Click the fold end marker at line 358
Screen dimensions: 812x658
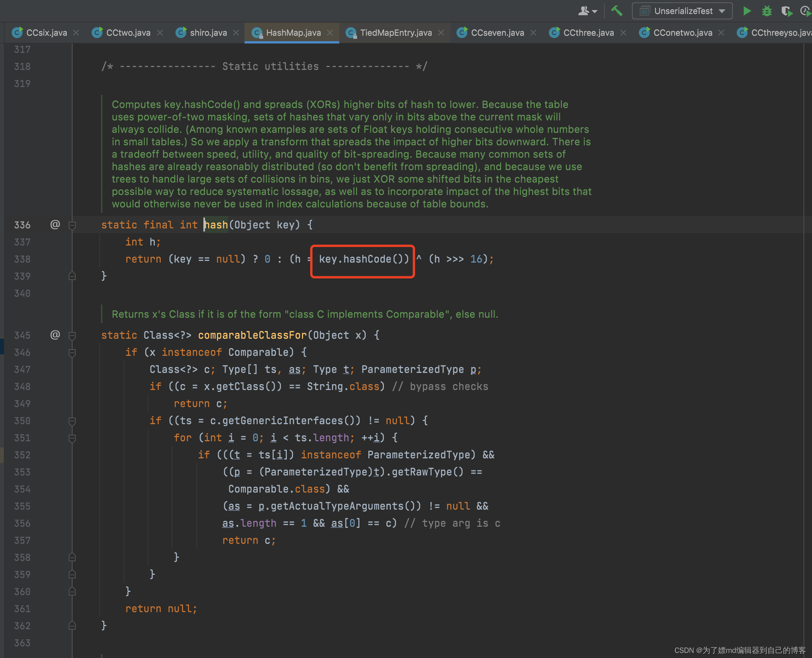[72, 557]
